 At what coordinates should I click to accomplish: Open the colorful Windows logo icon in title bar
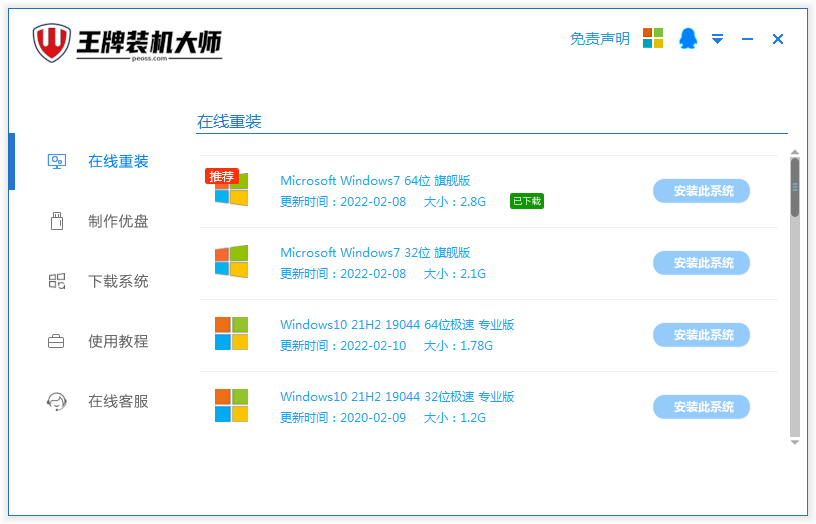coord(653,38)
